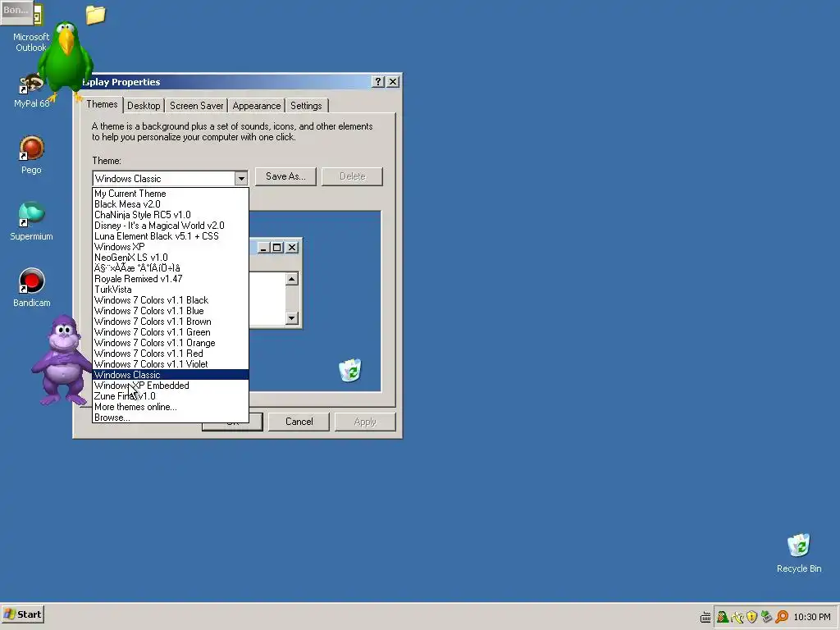Choose My Current Theme from the list
Viewport: 840px width, 630px height.
[171, 194]
